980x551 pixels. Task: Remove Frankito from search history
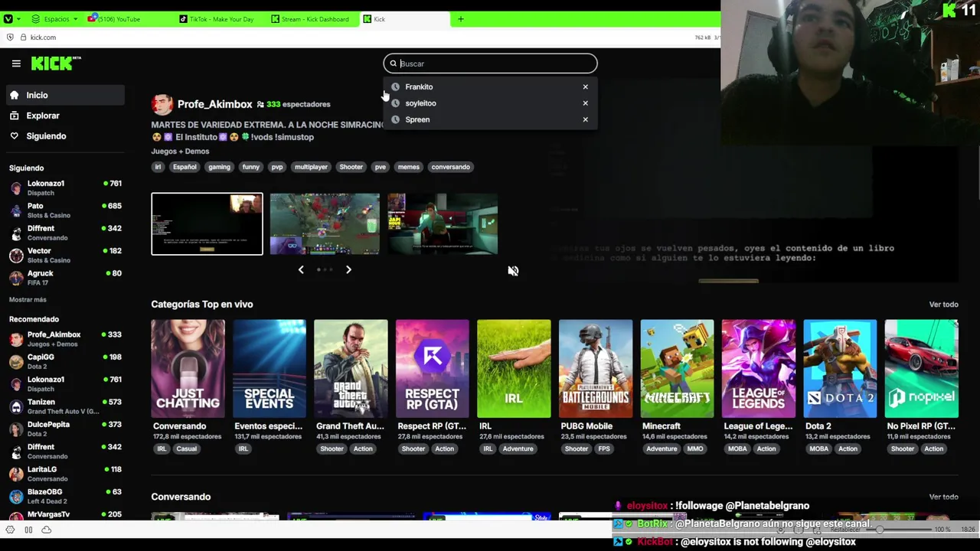point(585,86)
